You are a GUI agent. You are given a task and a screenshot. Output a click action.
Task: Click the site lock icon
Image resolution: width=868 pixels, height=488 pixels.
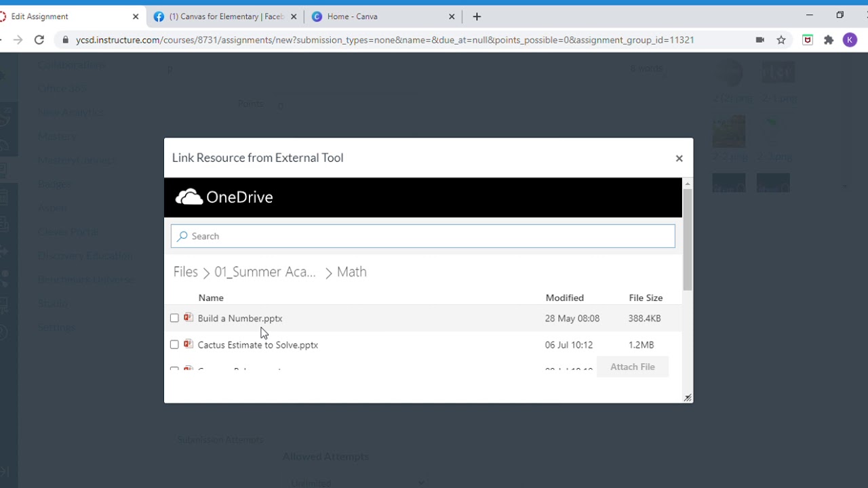click(x=66, y=40)
